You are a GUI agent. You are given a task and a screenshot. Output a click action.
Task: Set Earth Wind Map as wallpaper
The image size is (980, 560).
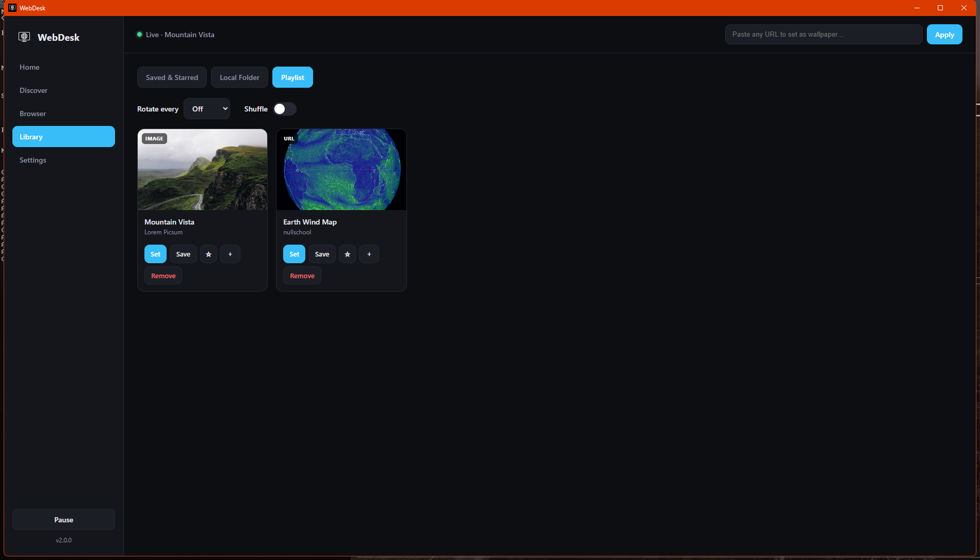click(294, 254)
